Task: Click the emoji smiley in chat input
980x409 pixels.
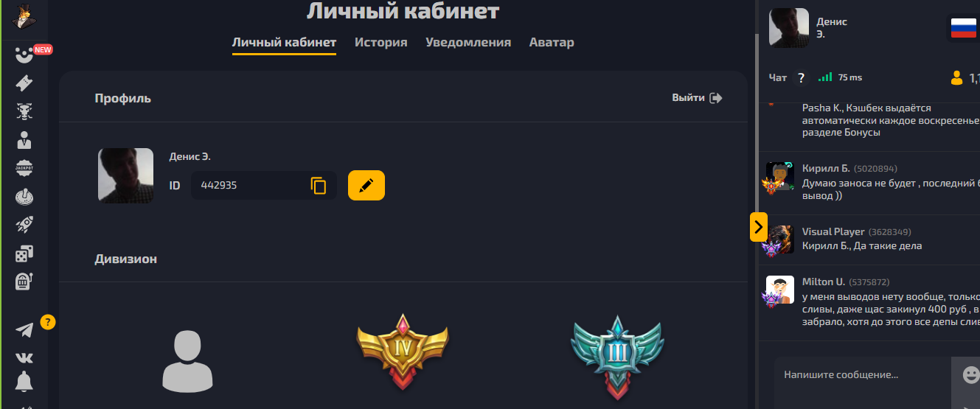Action: tap(970, 375)
